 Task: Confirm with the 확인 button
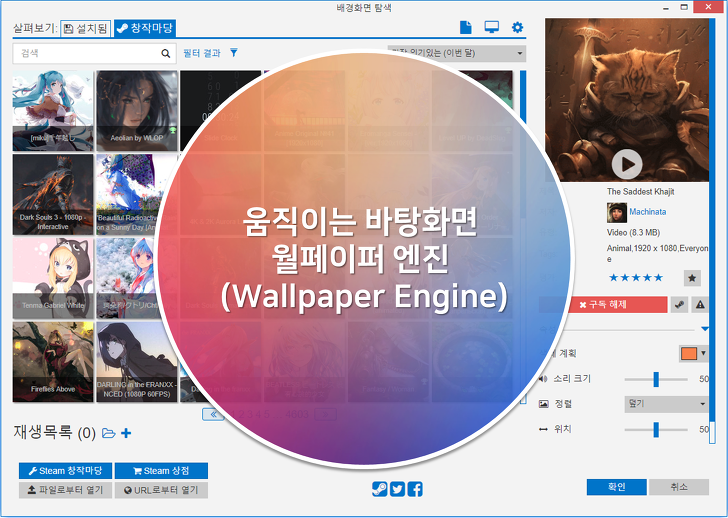tap(617, 487)
